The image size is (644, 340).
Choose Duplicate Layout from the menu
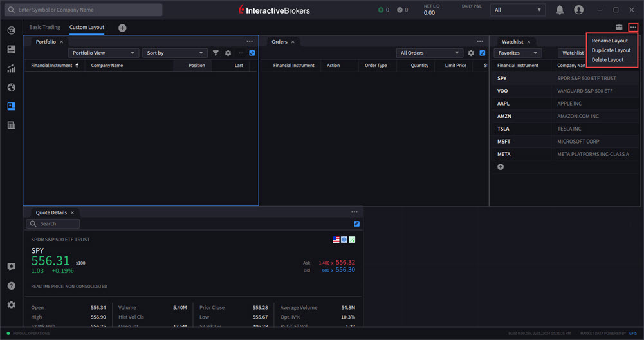coord(611,50)
